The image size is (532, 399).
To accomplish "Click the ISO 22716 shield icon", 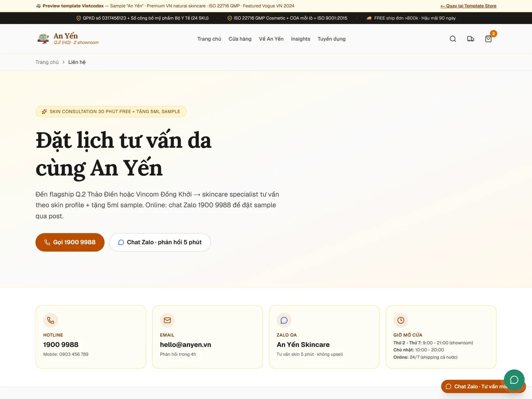I will pos(230,18).
